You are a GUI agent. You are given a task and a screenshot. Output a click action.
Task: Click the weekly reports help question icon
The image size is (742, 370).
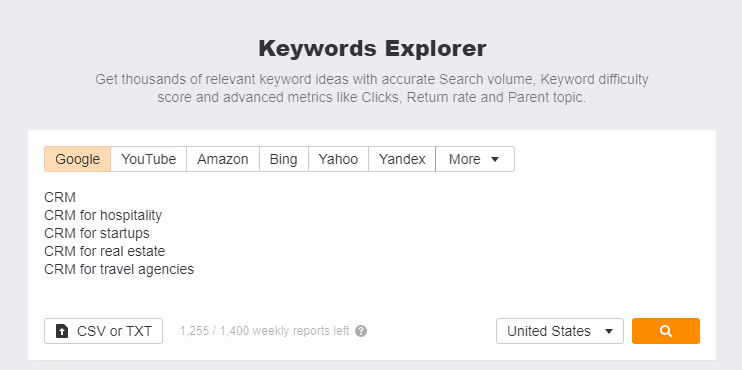[361, 331]
